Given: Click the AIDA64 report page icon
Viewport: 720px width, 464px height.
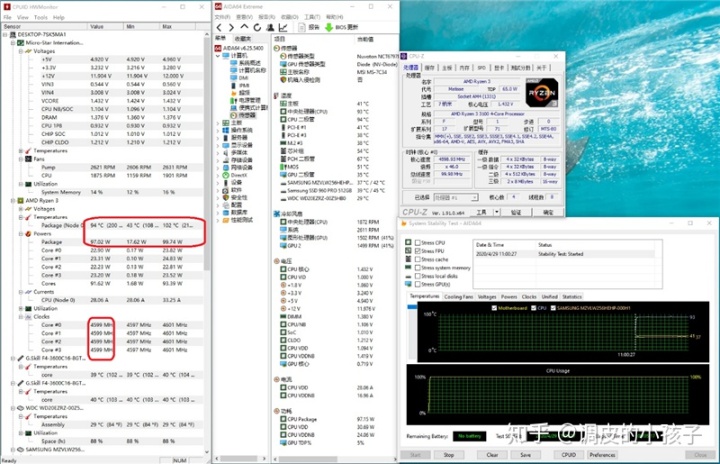Looking at the screenshot, I should (x=302, y=28).
